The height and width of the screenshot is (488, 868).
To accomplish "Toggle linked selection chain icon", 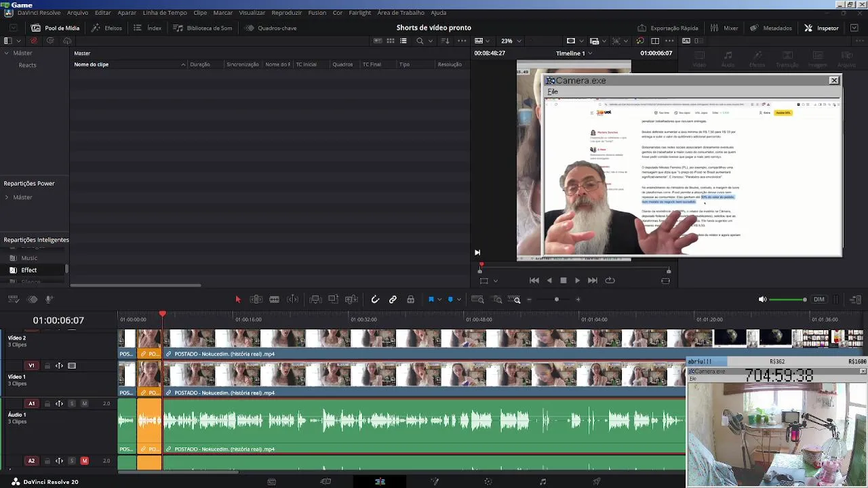I will 393,300.
